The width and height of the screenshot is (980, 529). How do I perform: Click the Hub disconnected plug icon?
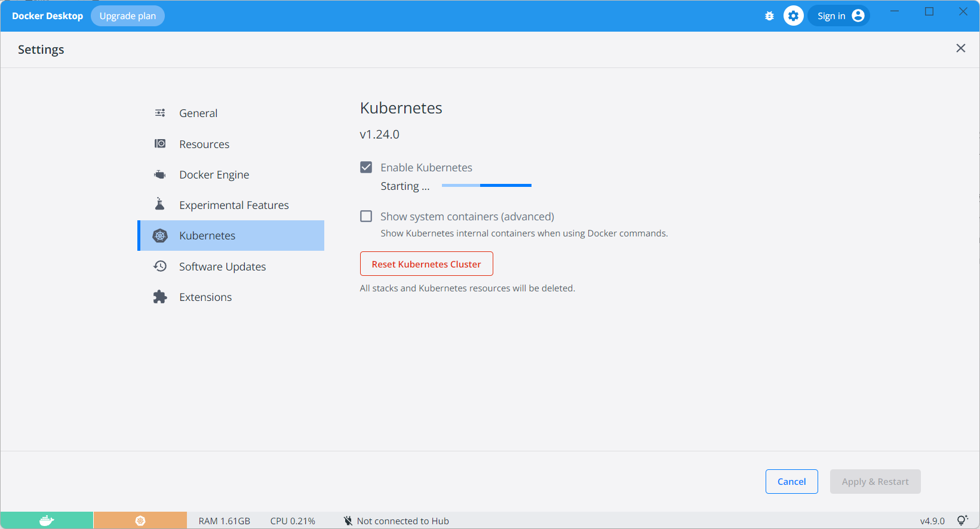(x=348, y=521)
